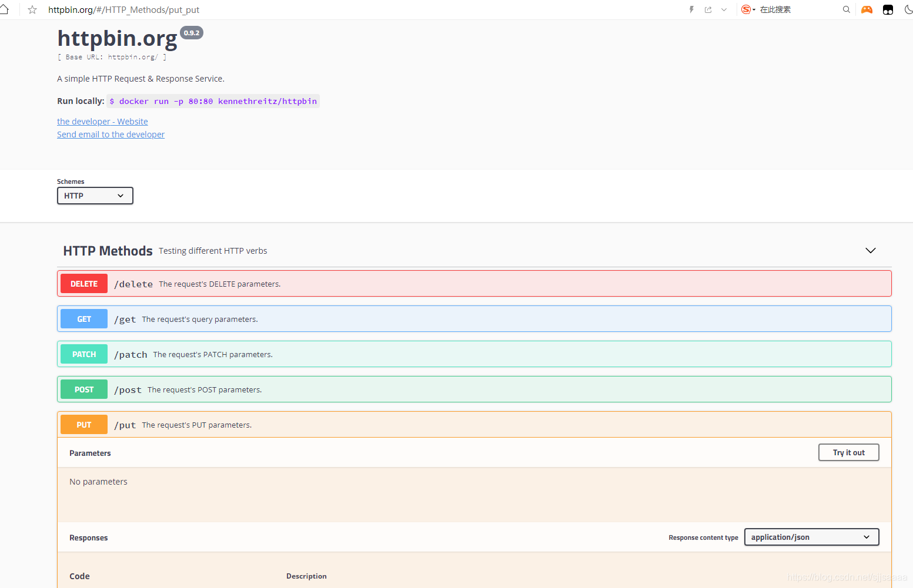Open the game controller icon
The height and width of the screenshot is (588, 913).
click(867, 9)
